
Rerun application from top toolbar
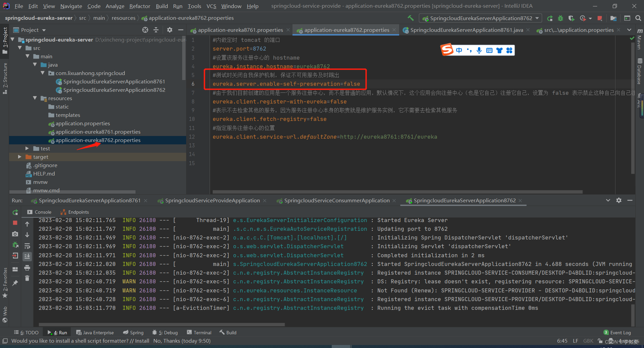pyautogui.click(x=550, y=18)
